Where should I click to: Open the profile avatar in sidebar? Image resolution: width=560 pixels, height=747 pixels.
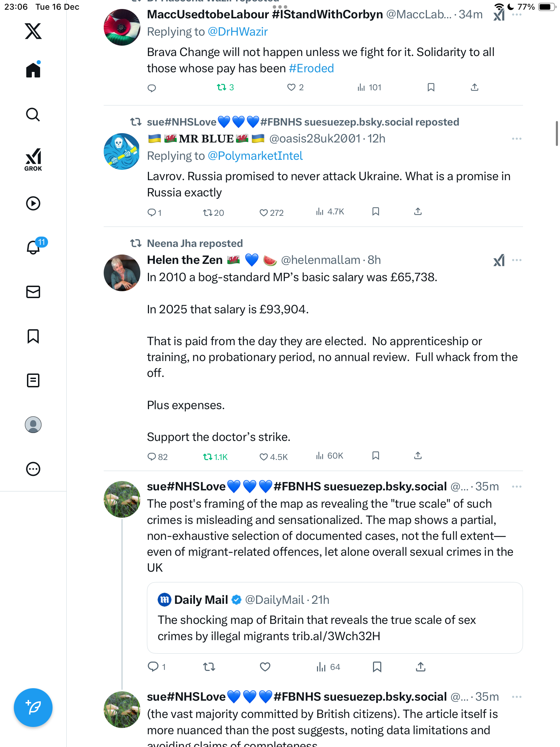pos(33,425)
